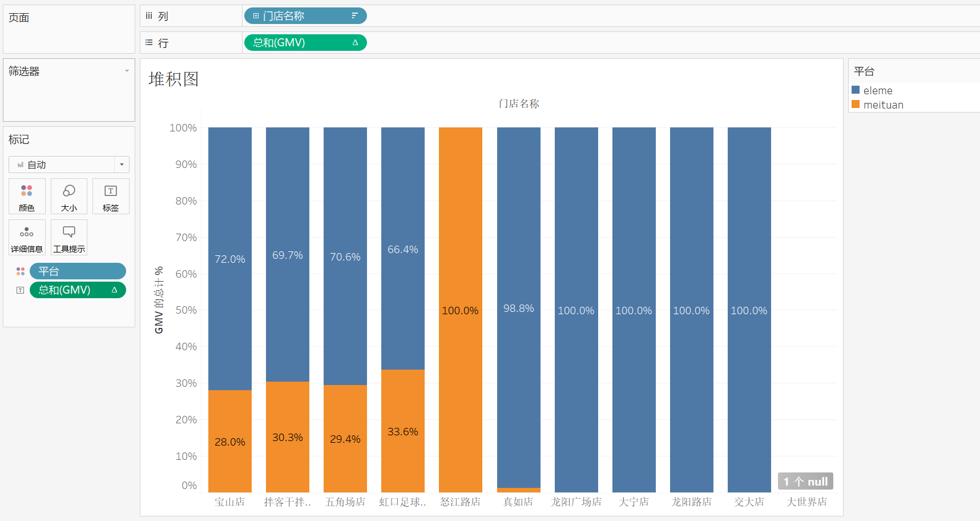The width and height of the screenshot is (980, 521).
Task: Select the 平台 pill in marks card
Action: pos(78,271)
